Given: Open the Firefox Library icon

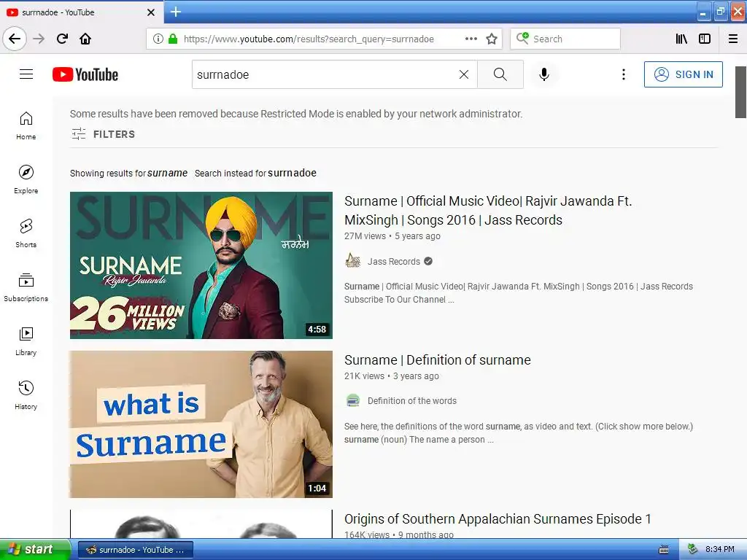Looking at the screenshot, I should pos(681,39).
